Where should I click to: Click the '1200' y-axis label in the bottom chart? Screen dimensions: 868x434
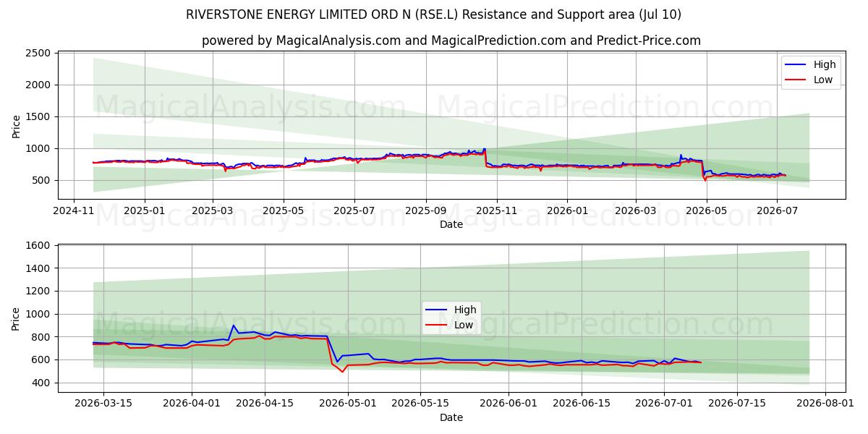tap(38, 292)
